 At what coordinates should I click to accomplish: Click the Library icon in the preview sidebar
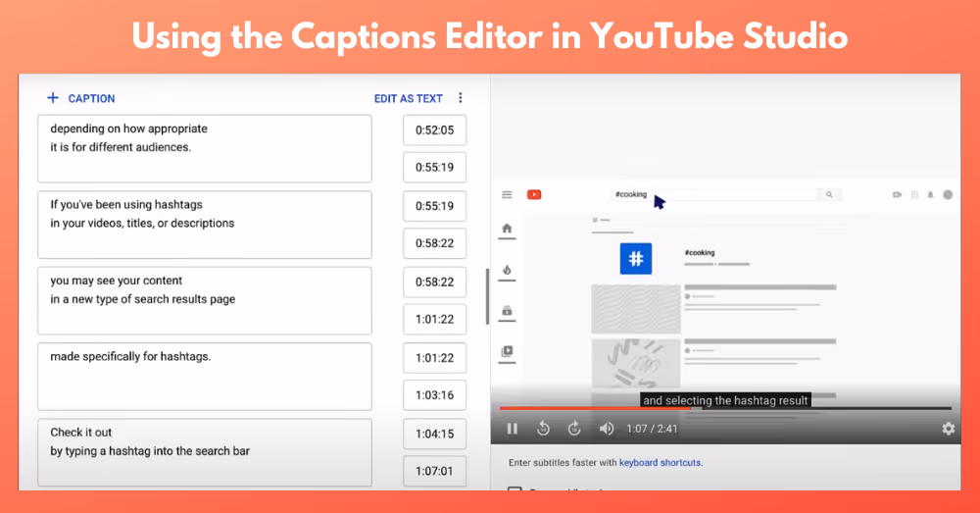(x=507, y=351)
